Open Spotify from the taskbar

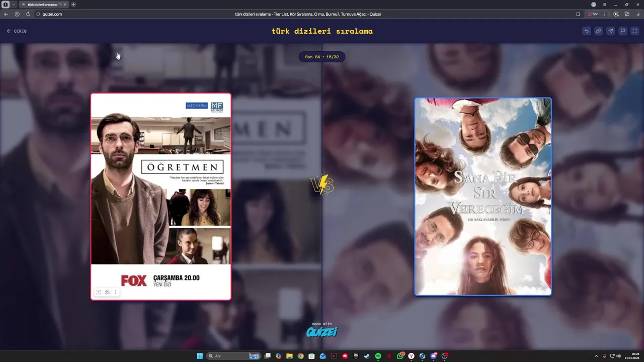378,356
